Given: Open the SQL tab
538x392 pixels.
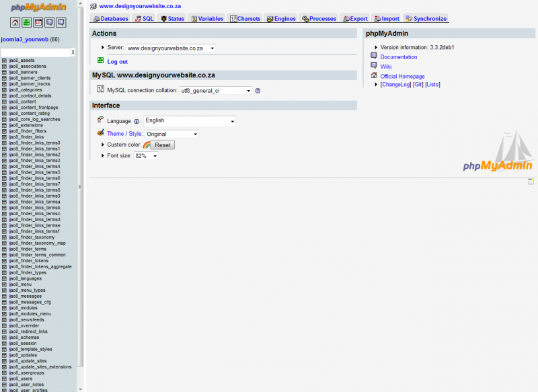Looking at the screenshot, I should (x=144, y=19).
